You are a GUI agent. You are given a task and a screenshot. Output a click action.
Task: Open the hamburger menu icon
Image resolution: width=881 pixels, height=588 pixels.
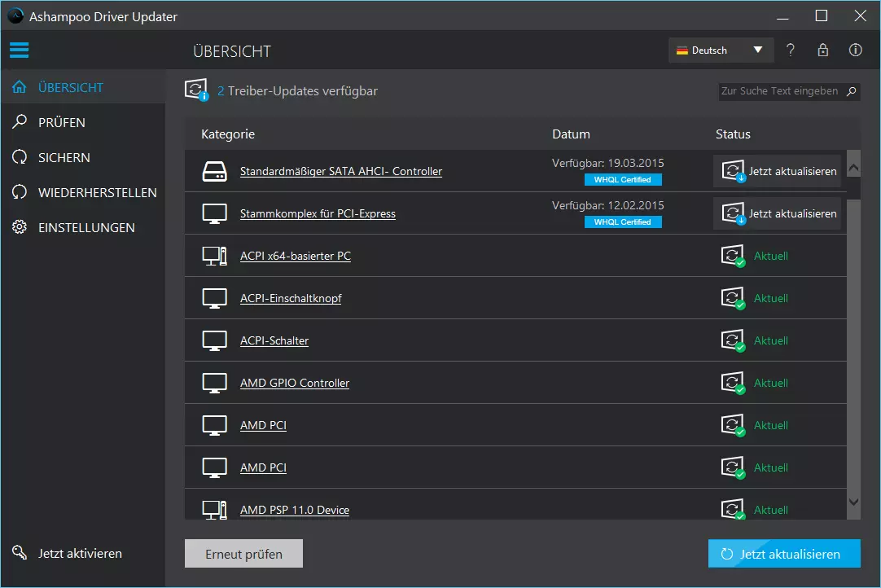tap(19, 50)
